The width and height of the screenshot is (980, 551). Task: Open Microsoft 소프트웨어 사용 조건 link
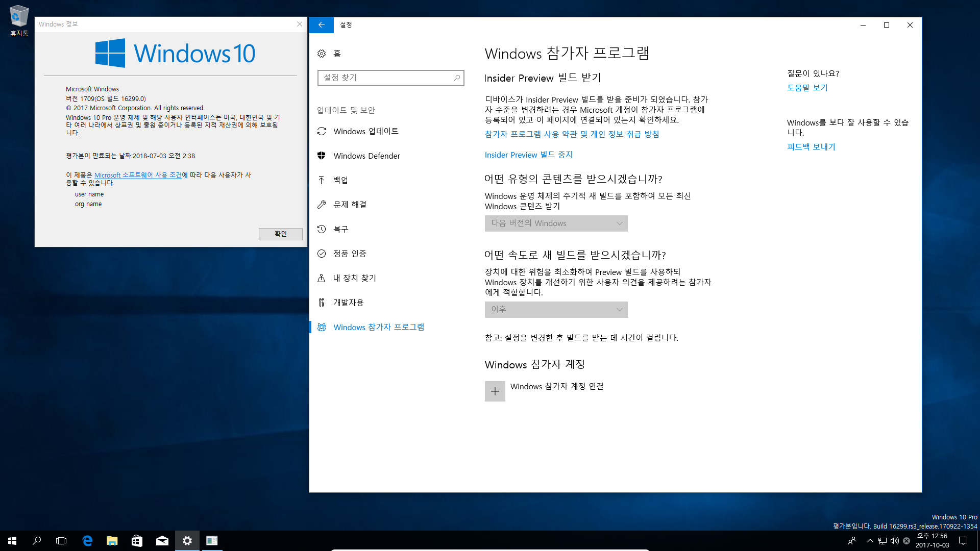coord(138,175)
